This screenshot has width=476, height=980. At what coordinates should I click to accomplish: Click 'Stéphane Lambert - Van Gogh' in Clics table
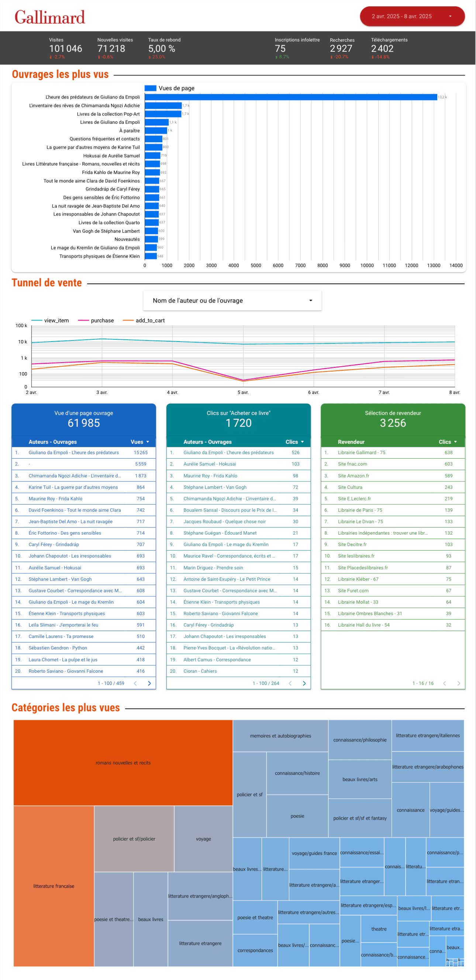pos(238,487)
